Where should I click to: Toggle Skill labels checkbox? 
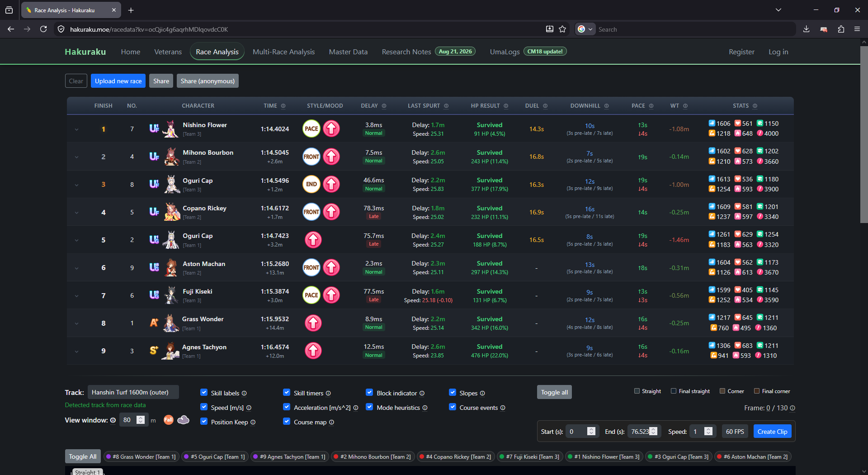(x=204, y=393)
